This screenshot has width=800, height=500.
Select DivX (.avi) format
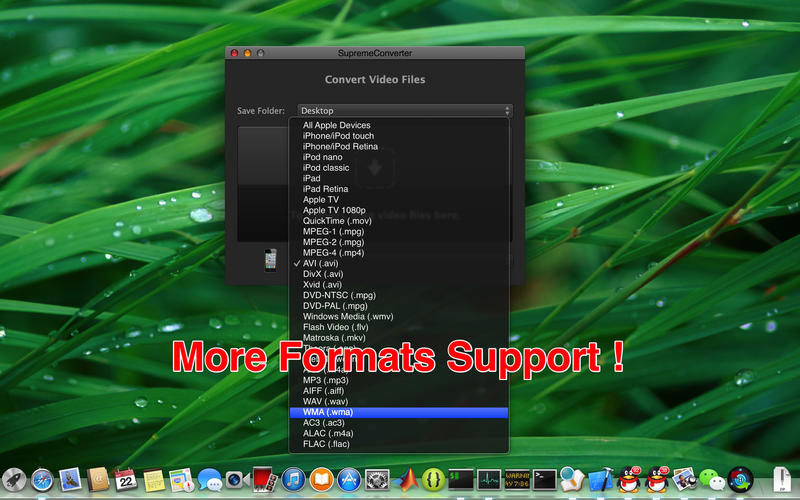pos(399,274)
